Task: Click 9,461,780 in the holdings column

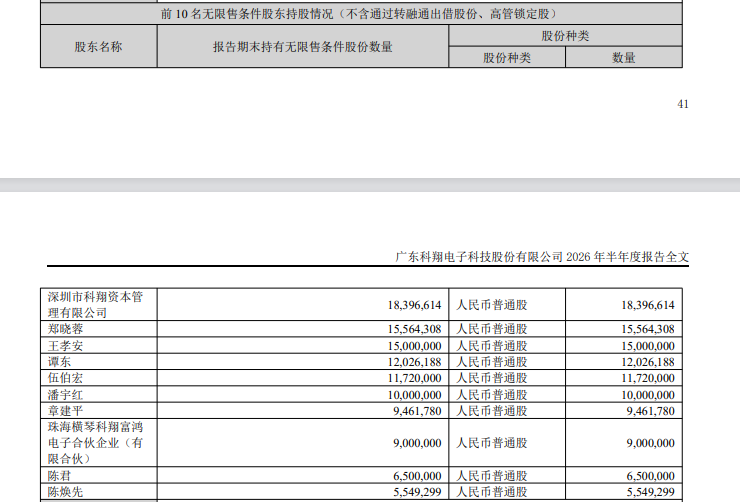Action: [x=418, y=411]
